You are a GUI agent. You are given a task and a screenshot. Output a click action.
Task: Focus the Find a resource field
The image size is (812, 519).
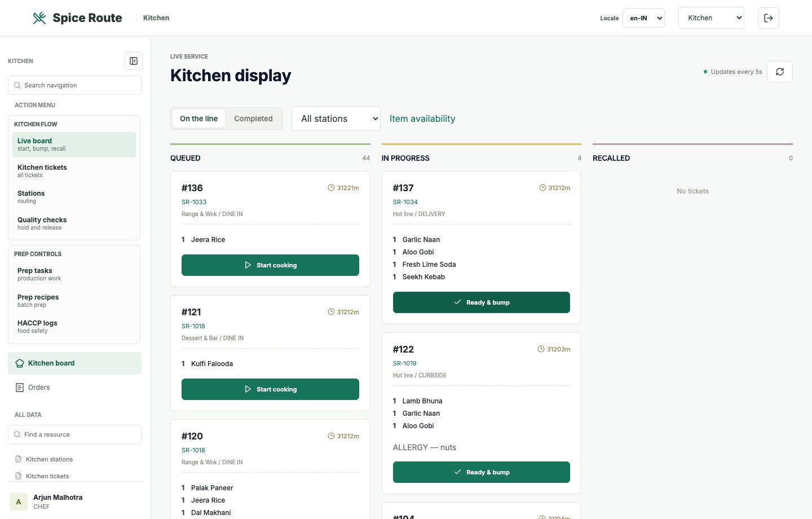click(74, 434)
